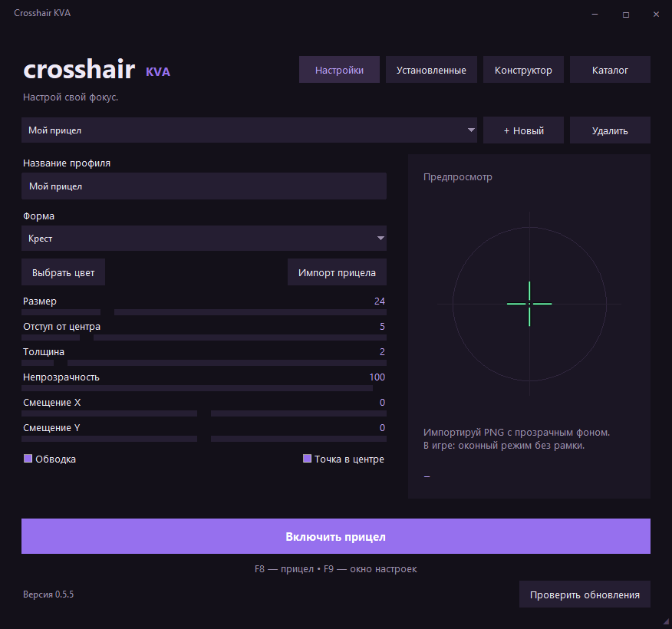Viewport: 672px width, 629px height.
Task: Create a profile with + Новый
Action: tap(523, 130)
